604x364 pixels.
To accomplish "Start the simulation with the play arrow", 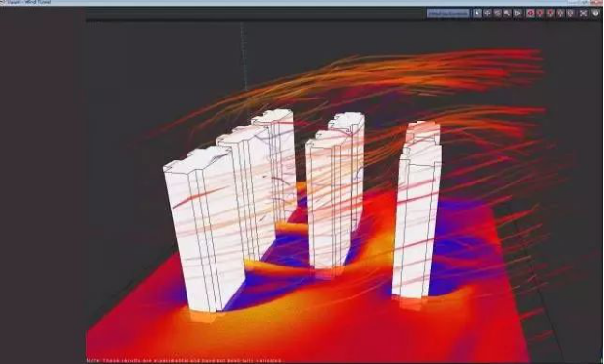I will coord(517,14).
